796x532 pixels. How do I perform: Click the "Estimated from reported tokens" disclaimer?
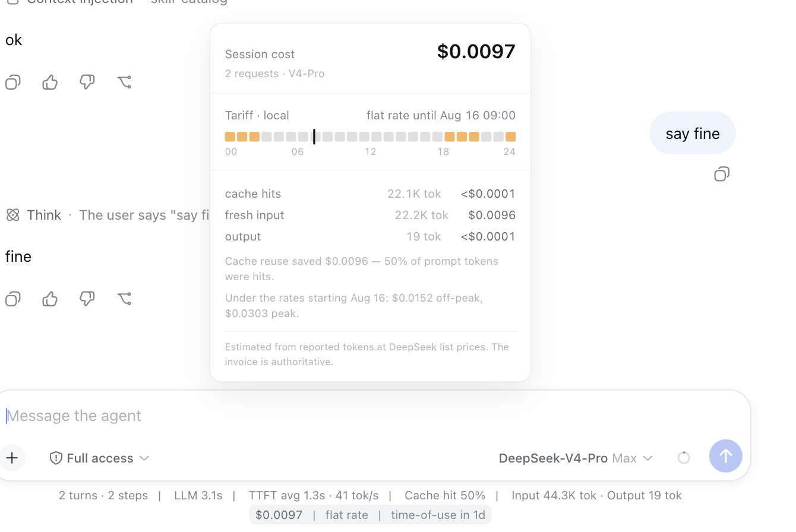tap(367, 354)
